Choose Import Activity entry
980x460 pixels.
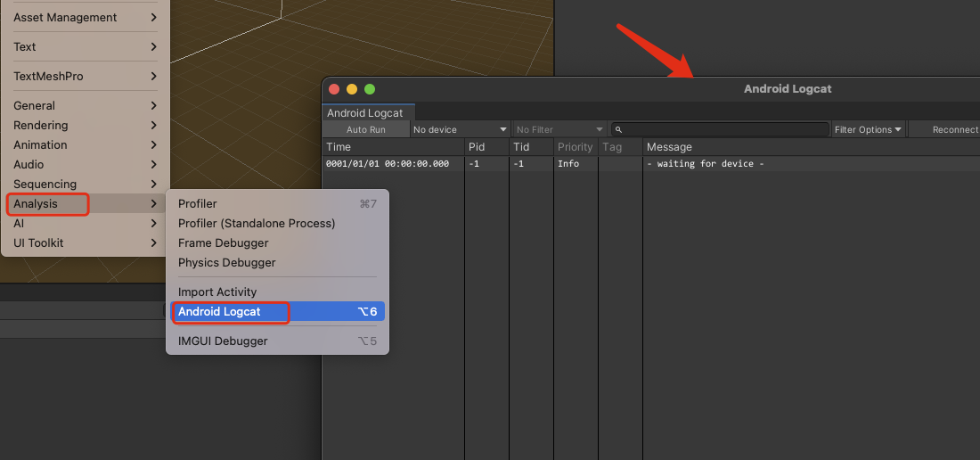[277, 292]
